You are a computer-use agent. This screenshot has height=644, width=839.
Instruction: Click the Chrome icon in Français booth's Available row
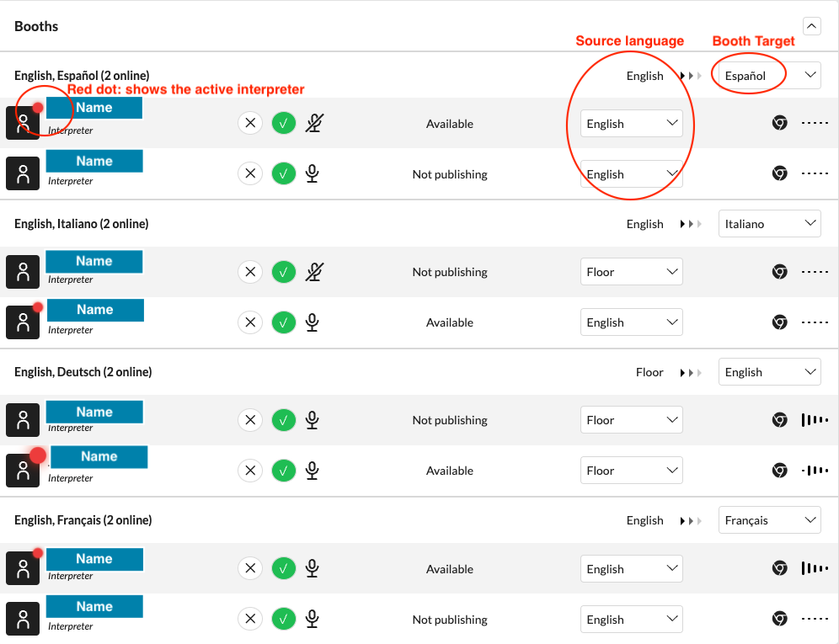pos(780,569)
